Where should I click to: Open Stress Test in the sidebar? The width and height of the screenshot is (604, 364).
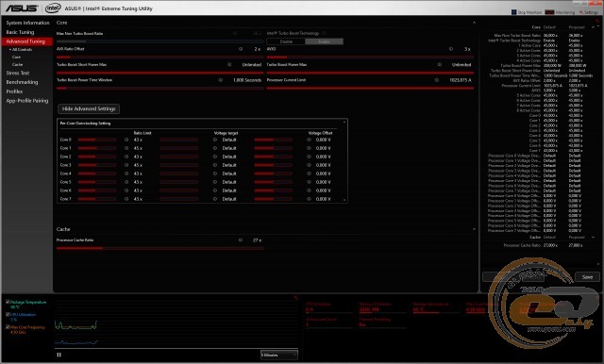click(17, 73)
